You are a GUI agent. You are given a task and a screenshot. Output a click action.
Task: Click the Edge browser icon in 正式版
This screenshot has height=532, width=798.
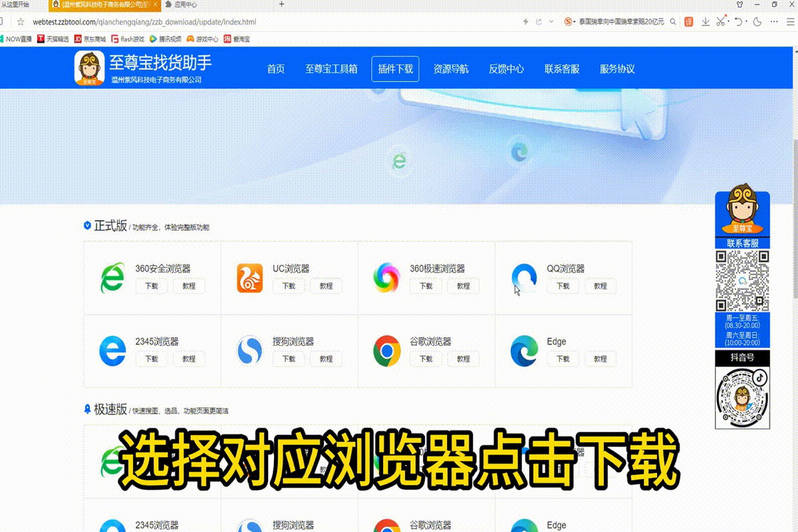[524, 351]
